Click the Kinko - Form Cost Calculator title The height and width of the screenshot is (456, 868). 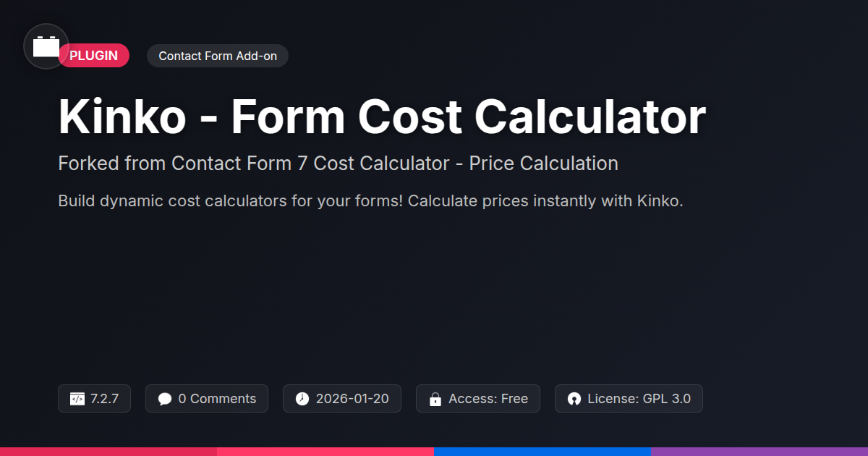point(382,116)
